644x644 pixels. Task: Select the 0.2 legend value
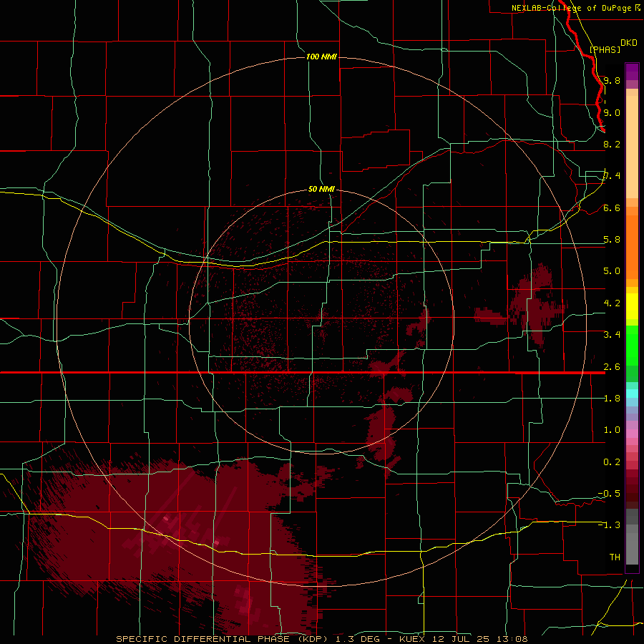click(x=612, y=462)
